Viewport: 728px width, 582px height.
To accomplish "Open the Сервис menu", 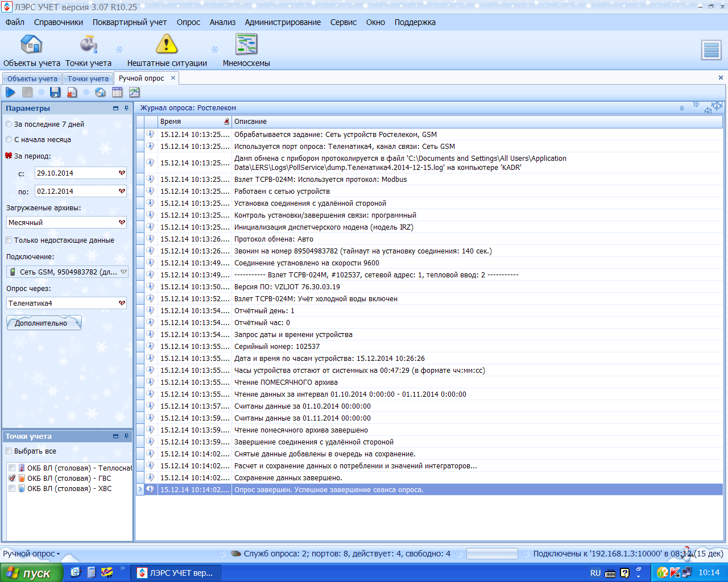I will coord(344,22).
